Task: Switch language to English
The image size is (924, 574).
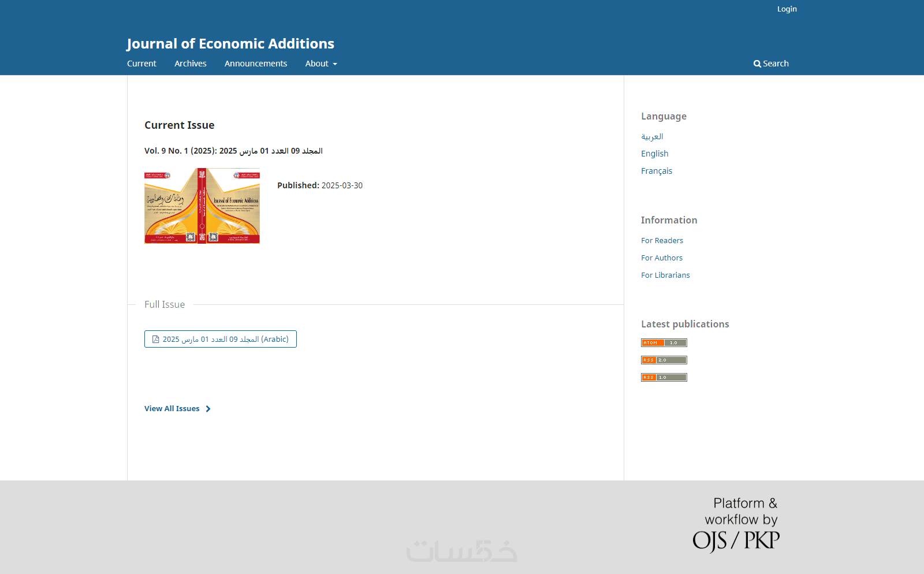Action: coord(654,154)
